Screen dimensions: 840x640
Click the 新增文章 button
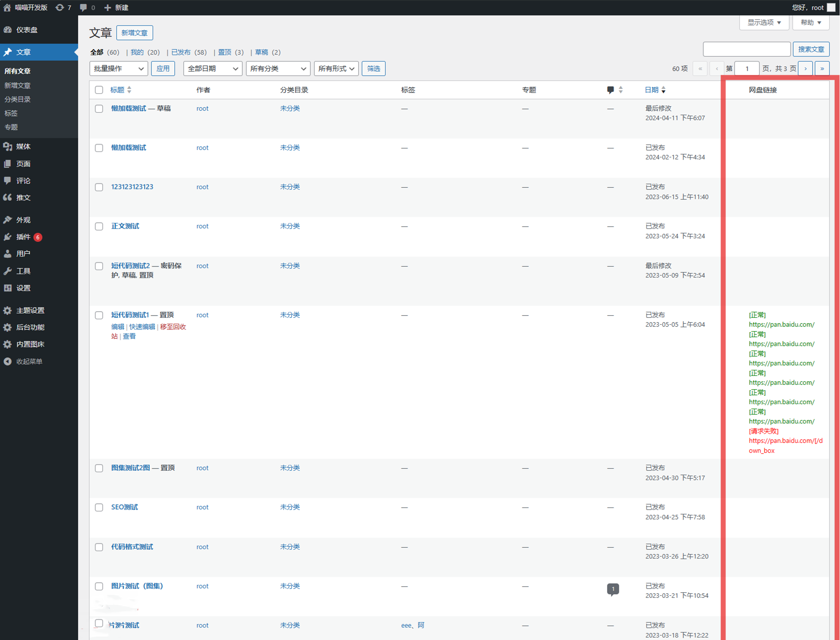[x=135, y=33]
